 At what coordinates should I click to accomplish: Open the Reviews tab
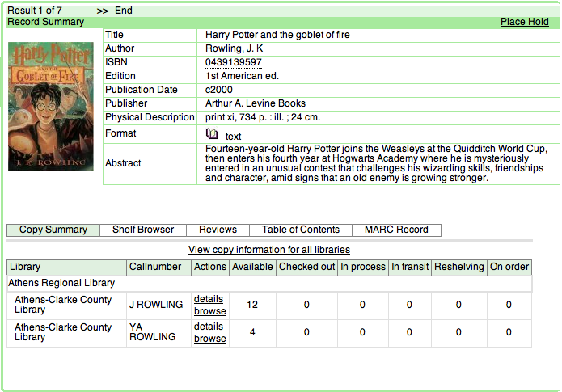coord(218,230)
